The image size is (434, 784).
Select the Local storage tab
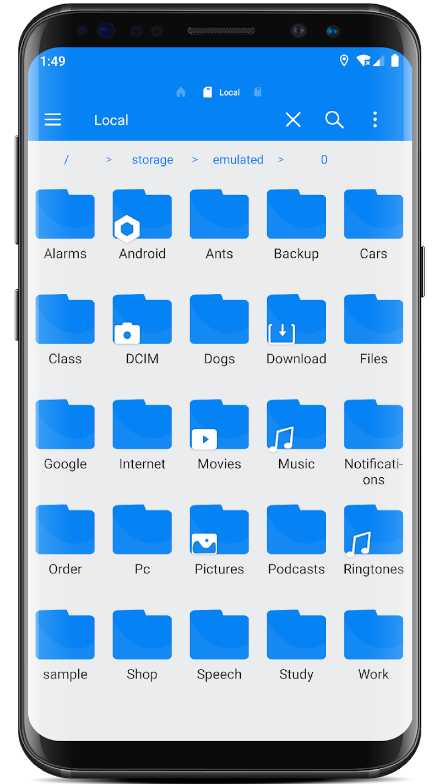[222, 92]
